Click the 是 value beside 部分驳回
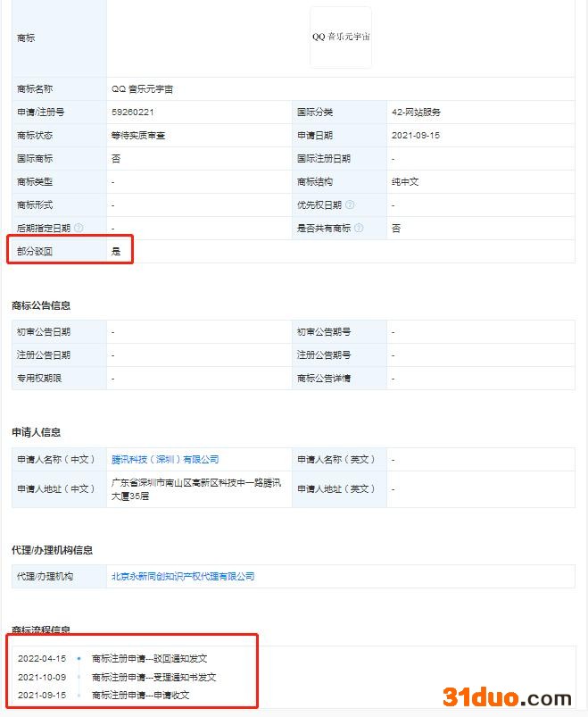The image size is (588, 717). pyautogui.click(x=116, y=251)
